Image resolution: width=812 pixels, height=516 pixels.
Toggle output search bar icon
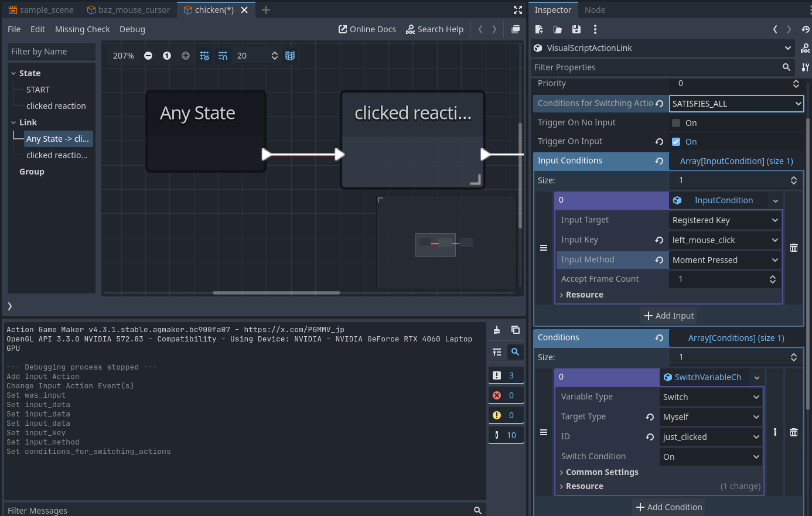(516, 352)
